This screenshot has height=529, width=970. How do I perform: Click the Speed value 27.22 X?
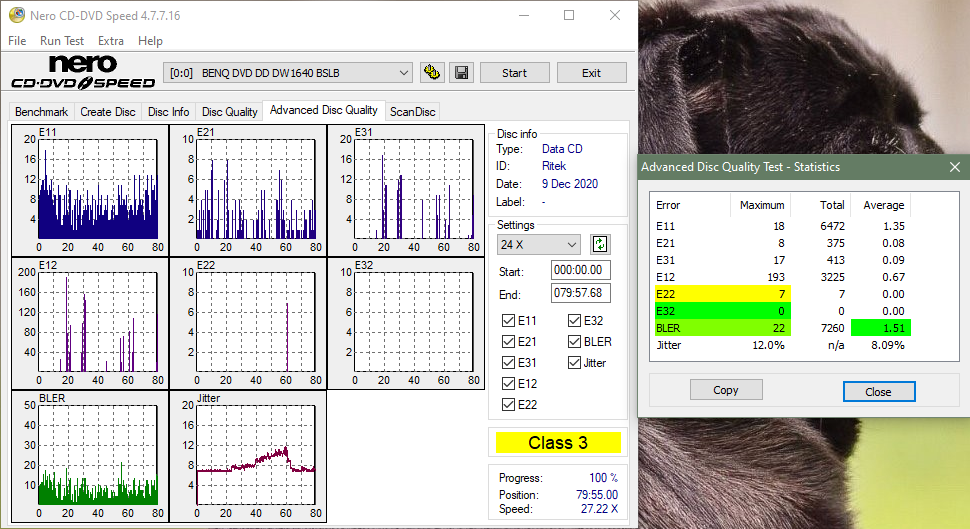coord(599,509)
